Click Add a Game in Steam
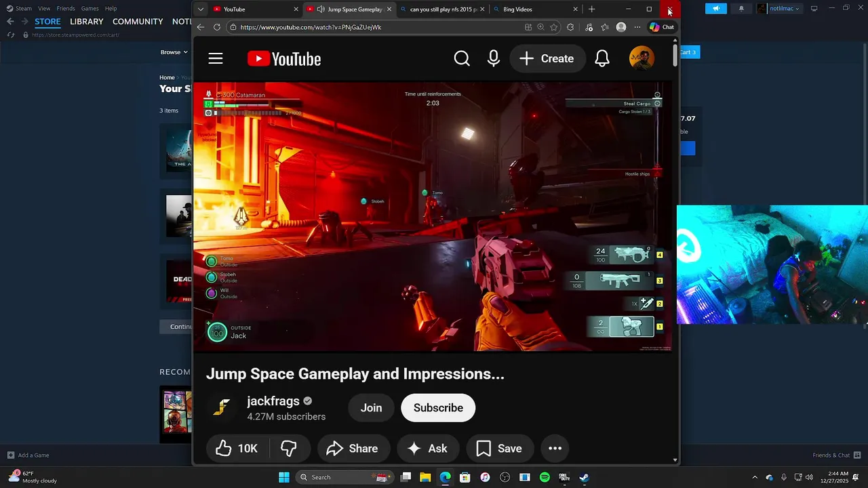The height and width of the screenshot is (488, 868). pyautogui.click(x=28, y=455)
